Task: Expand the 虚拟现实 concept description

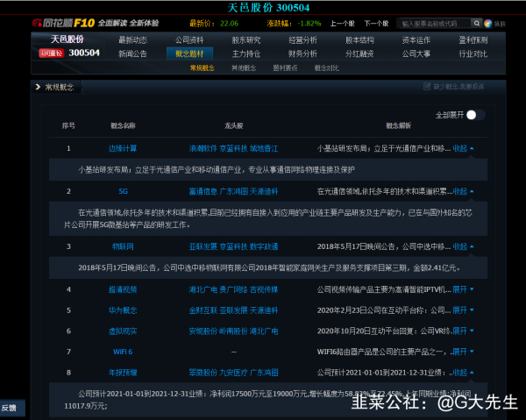Action: click(x=463, y=331)
